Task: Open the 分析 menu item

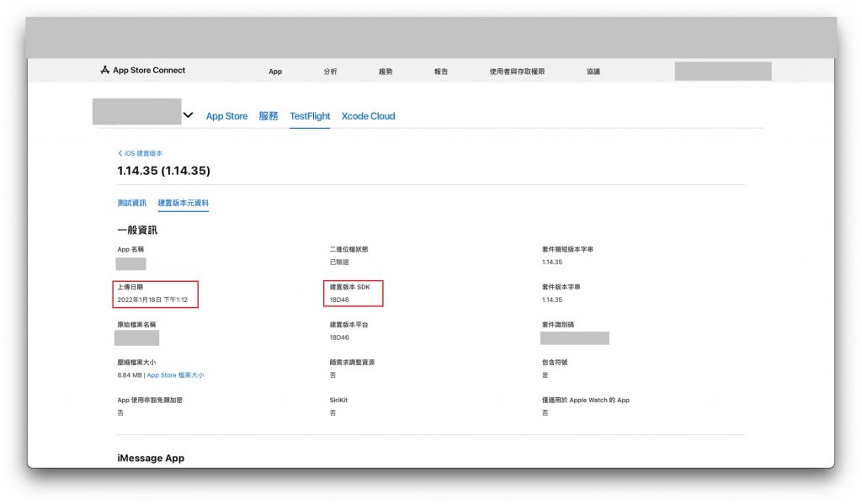Action: [330, 72]
